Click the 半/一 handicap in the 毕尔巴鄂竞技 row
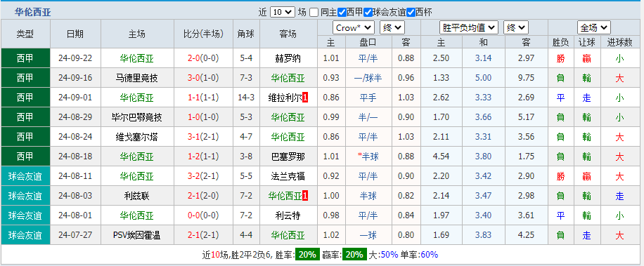Image resolution: width=644 pixels, height=266 pixels. 368,118
